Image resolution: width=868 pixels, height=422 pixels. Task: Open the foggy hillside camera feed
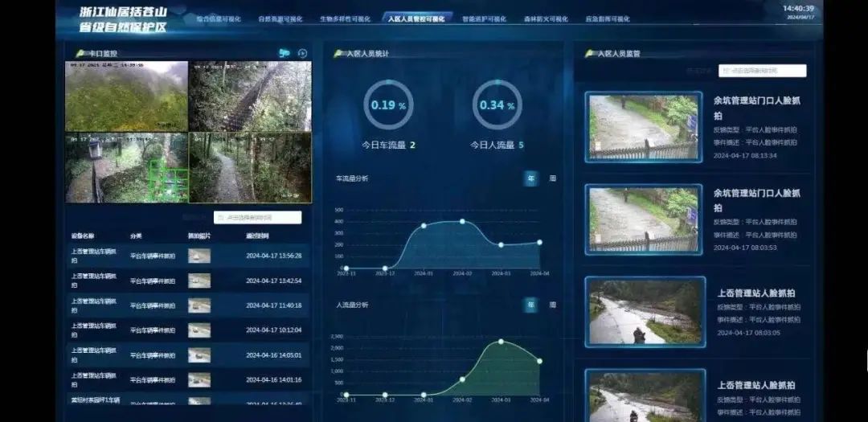coord(127,96)
